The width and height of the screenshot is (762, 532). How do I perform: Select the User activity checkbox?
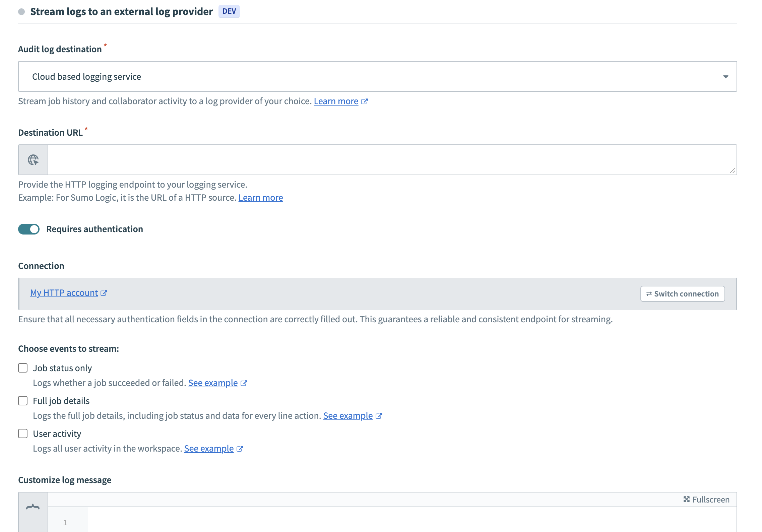coord(23,434)
